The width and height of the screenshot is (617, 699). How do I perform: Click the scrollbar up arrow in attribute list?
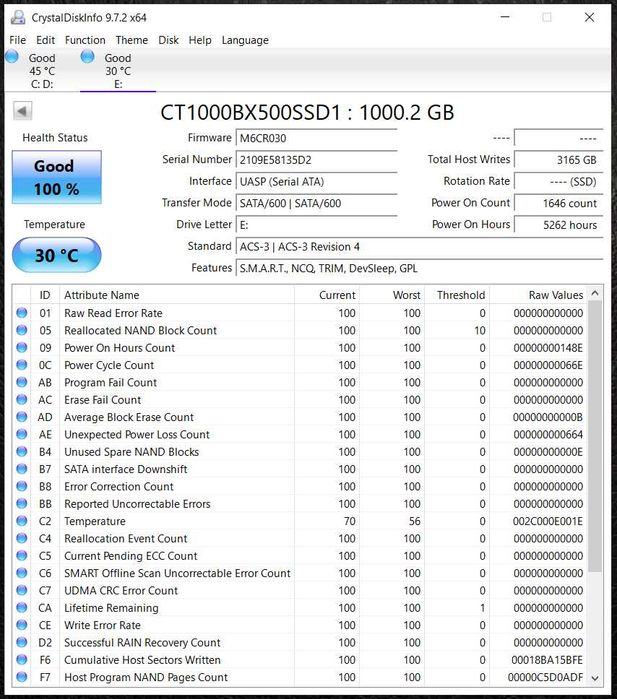tap(595, 293)
